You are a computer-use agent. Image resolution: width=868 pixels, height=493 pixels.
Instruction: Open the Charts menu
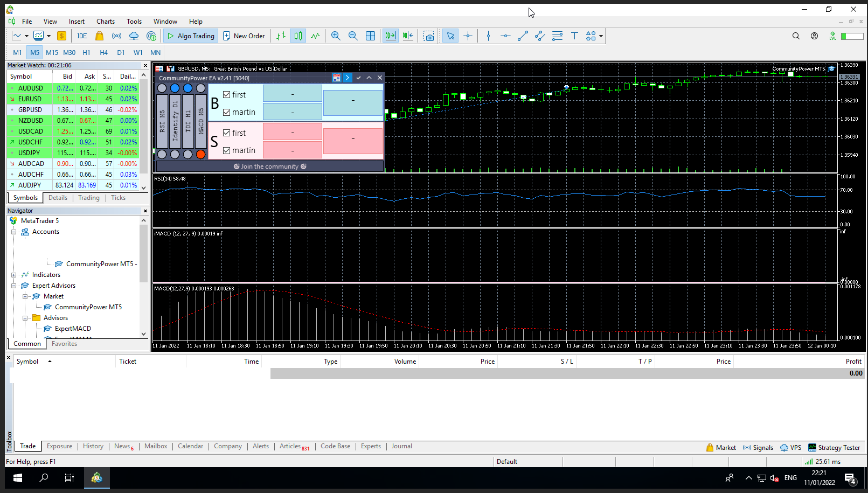106,22
